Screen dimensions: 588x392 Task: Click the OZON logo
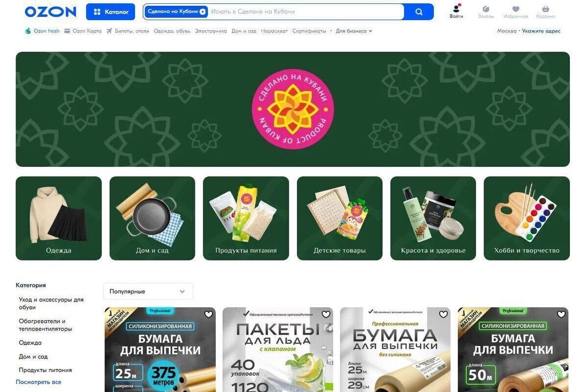[50, 12]
